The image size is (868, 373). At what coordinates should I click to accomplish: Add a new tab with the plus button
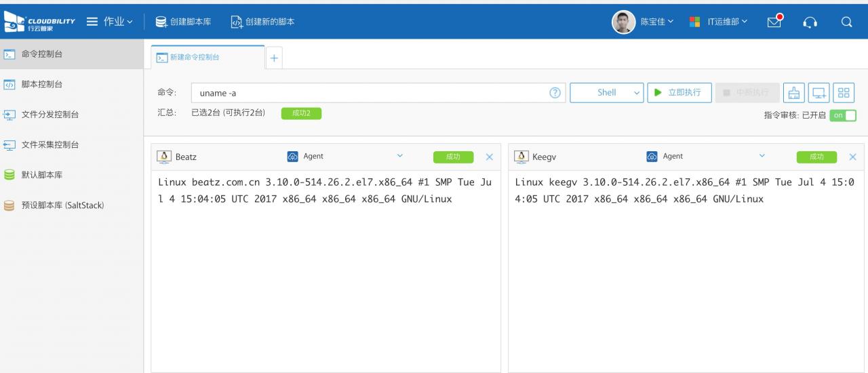point(274,58)
